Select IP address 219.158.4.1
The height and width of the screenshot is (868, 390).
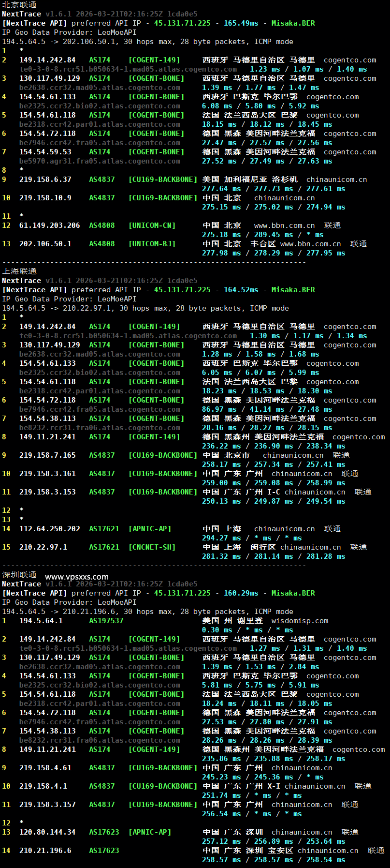tap(43, 786)
